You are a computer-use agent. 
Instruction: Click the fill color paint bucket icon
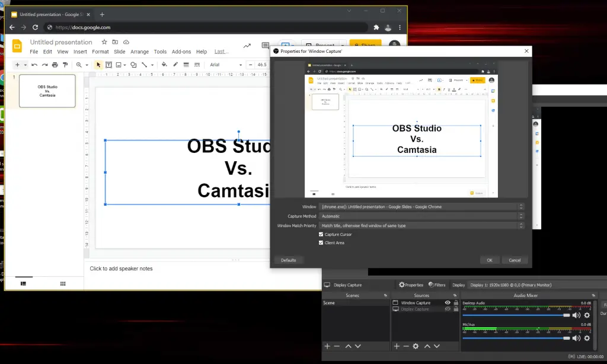click(x=164, y=65)
